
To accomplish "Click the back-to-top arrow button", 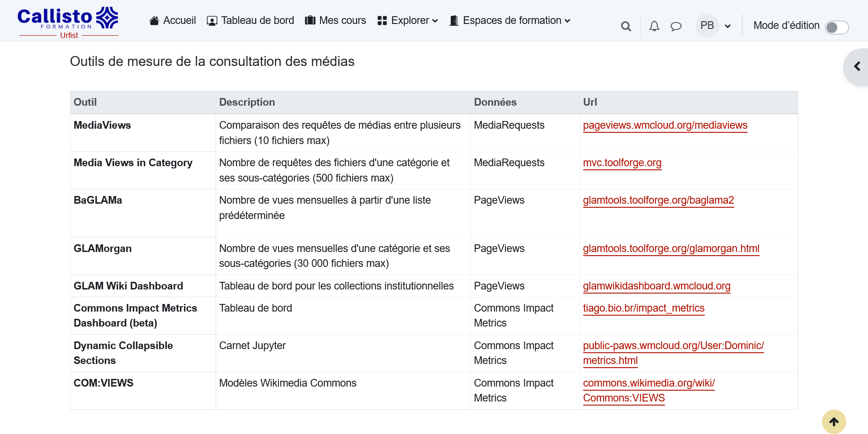I will pos(834,422).
